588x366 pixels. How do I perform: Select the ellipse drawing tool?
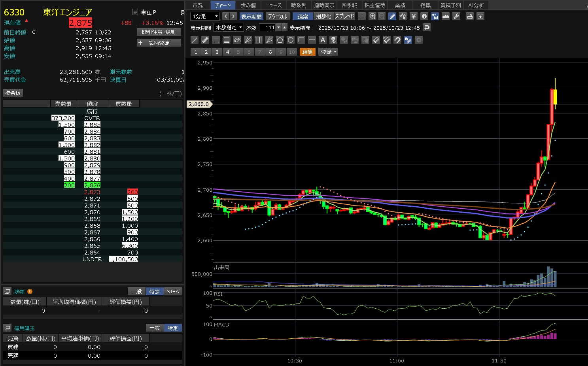(x=291, y=40)
